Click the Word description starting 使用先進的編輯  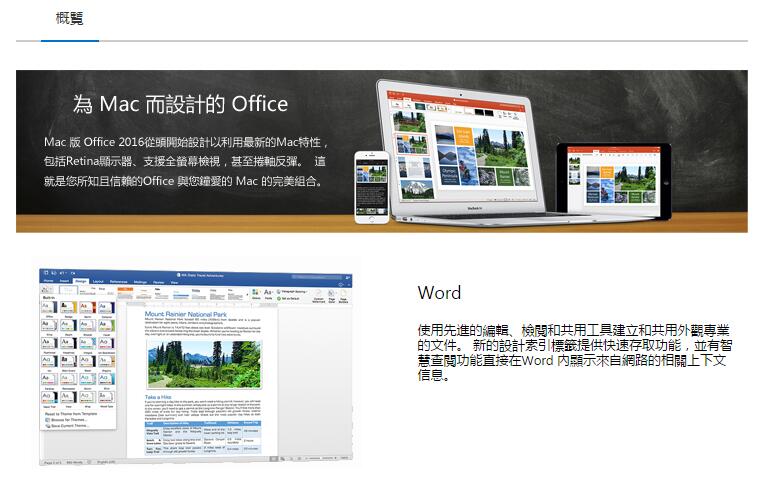[574, 353]
